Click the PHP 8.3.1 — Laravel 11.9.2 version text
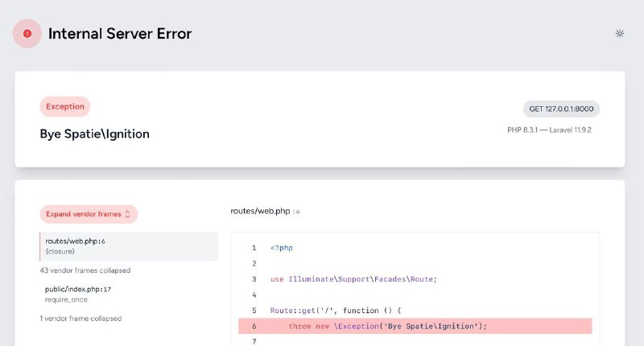This screenshot has width=644, height=346. pyautogui.click(x=549, y=130)
